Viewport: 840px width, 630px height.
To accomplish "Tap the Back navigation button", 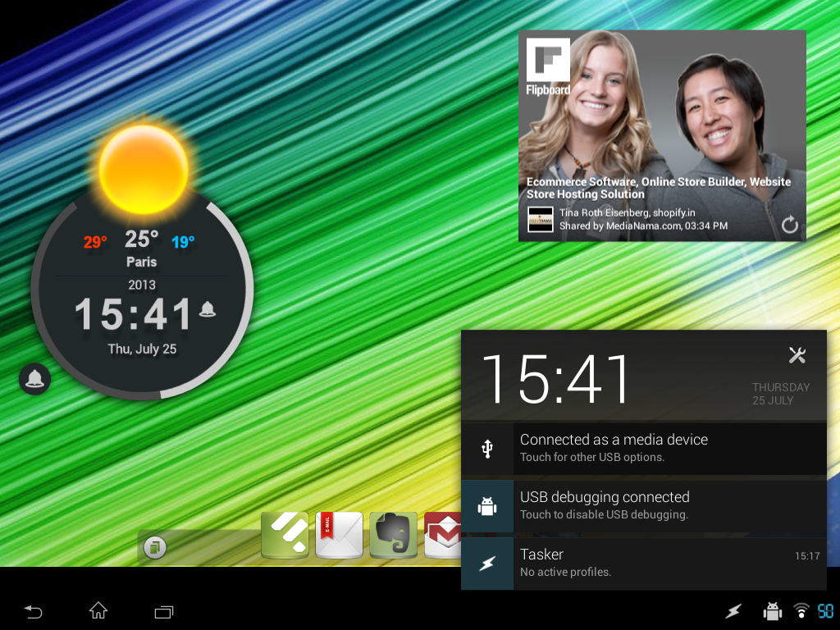I will pos(33,611).
